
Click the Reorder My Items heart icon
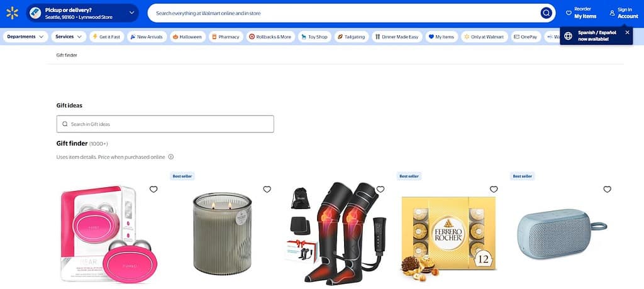point(569,13)
